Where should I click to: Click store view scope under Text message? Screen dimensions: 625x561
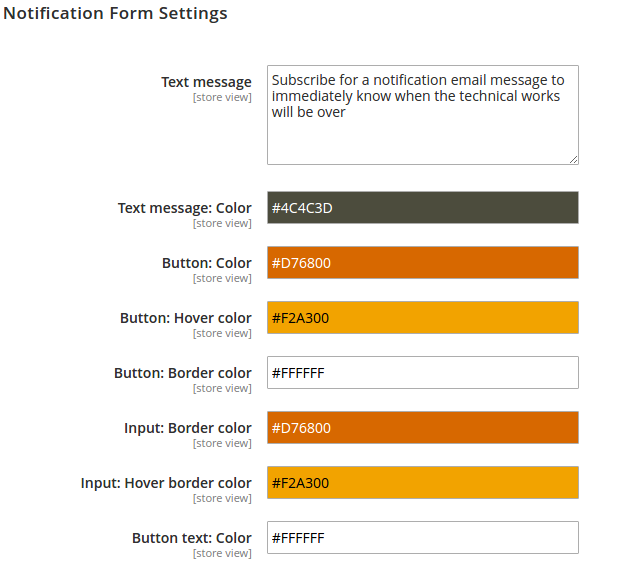pos(222,97)
